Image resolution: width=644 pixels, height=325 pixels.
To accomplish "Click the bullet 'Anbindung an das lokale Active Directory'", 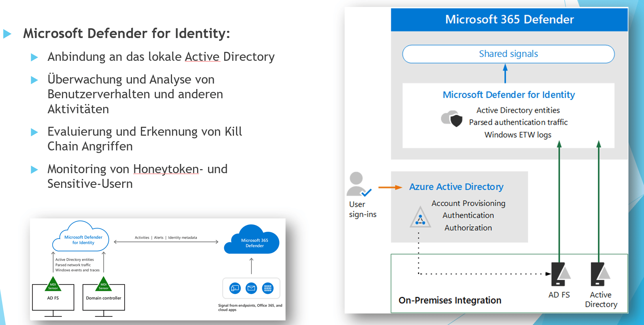I will [x=161, y=57].
